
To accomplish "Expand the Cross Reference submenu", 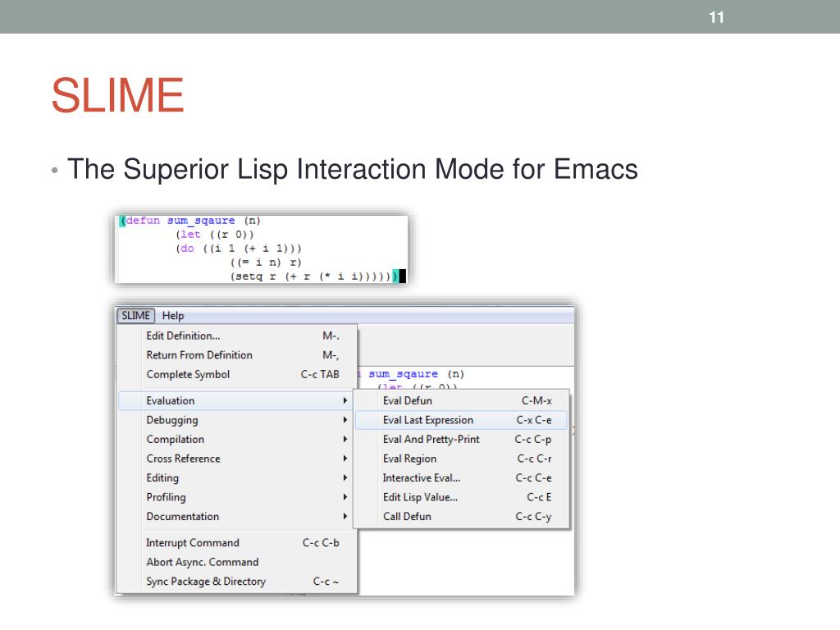I will pyautogui.click(x=237, y=459).
